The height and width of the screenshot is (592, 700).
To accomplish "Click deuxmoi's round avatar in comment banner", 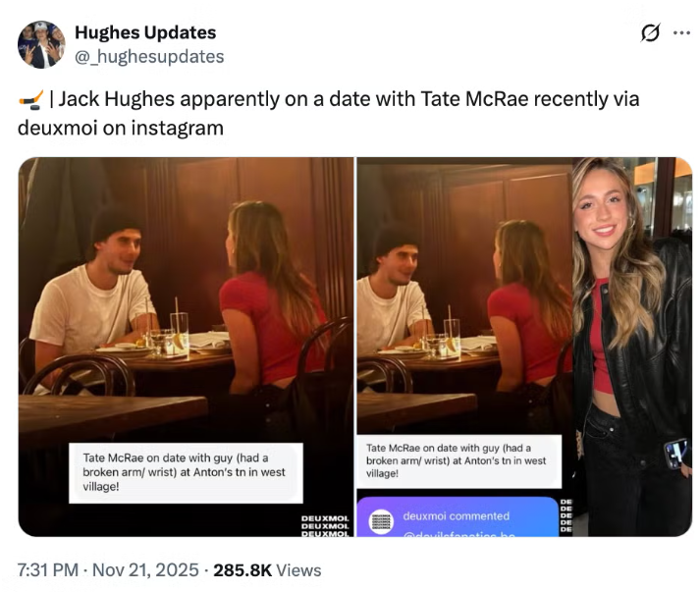I will click(380, 520).
